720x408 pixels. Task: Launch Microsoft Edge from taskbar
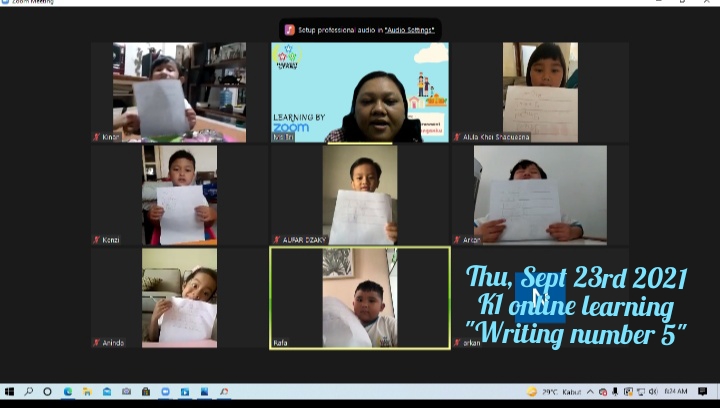tap(68, 391)
